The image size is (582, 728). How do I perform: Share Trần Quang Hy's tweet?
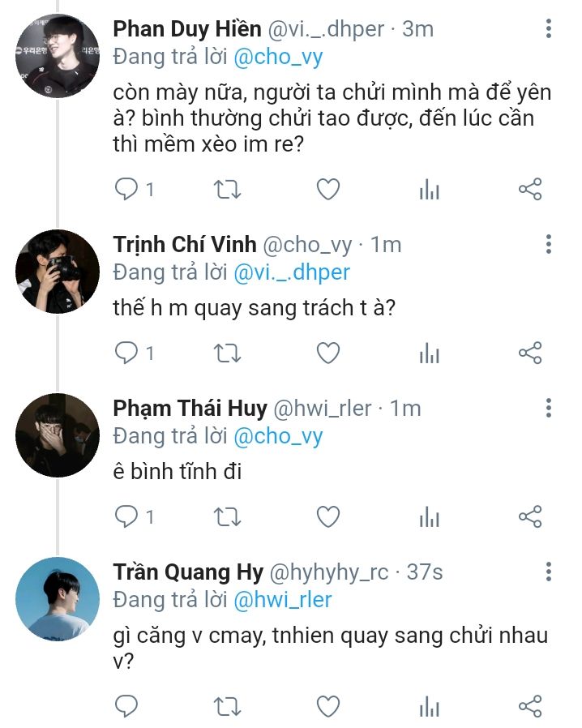click(x=529, y=706)
